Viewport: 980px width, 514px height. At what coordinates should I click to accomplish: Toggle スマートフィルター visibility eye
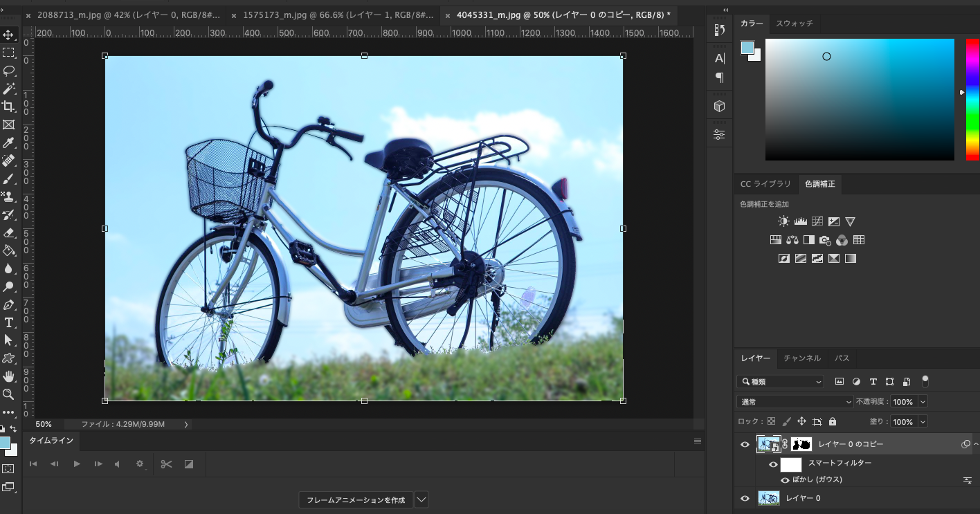tap(774, 464)
